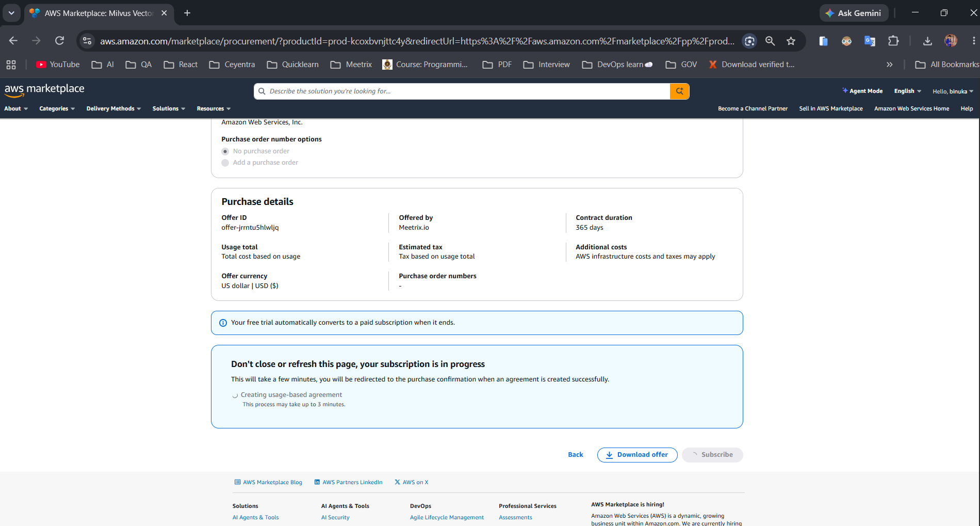980x526 pixels.
Task: Open the Download verified bookmark
Action: tap(752, 65)
